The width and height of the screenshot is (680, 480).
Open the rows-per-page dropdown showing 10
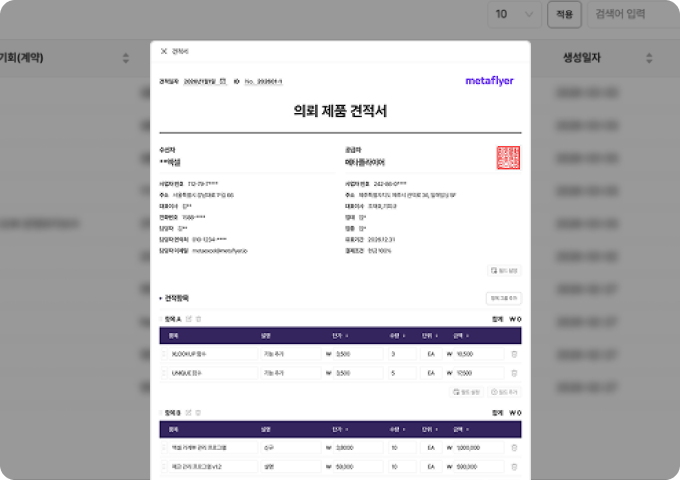(514, 14)
